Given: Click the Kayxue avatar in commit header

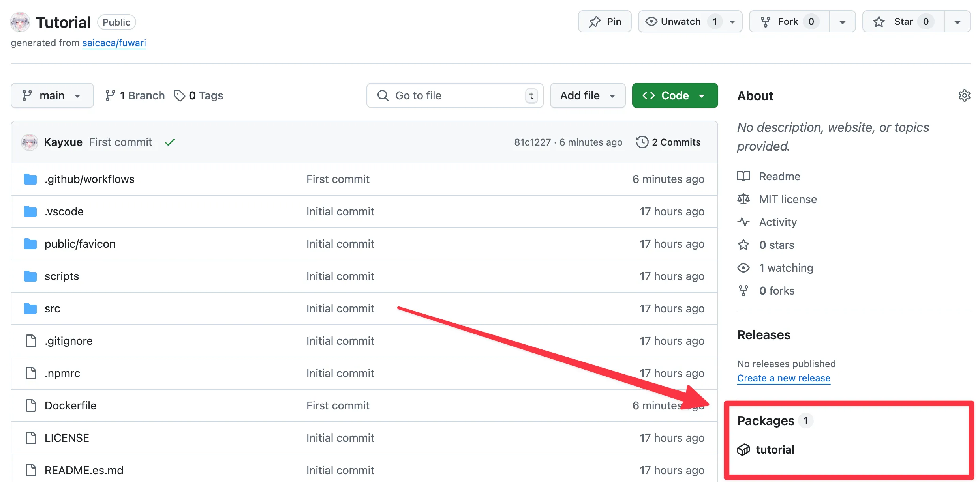Looking at the screenshot, I should click(x=30, y=142).
